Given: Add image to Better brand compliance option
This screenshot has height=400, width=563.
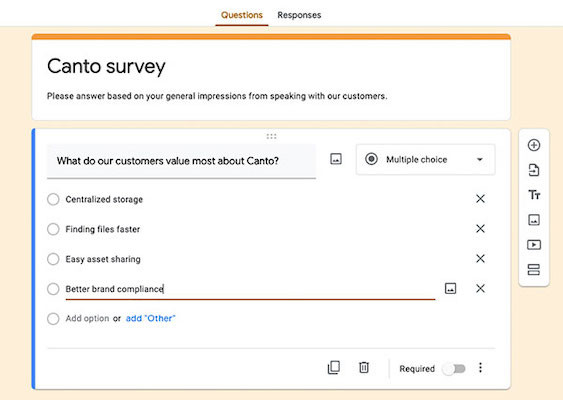Looking at the screenshot, I should pyautogui.click(x=450, y=288).
